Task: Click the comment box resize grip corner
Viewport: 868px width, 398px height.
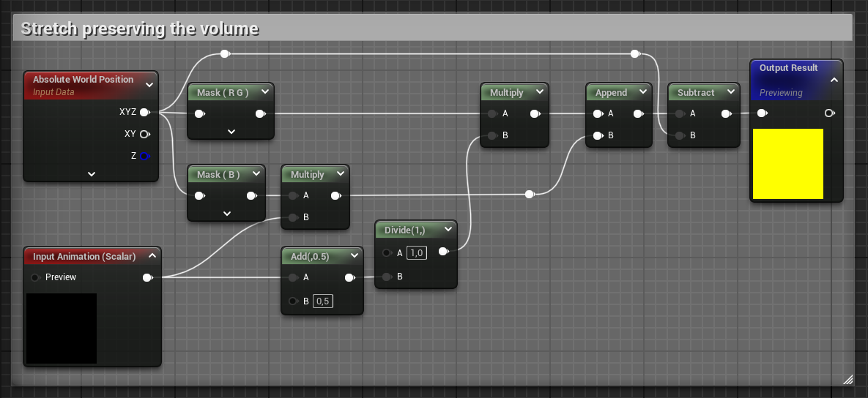Action: click(848, 379)
